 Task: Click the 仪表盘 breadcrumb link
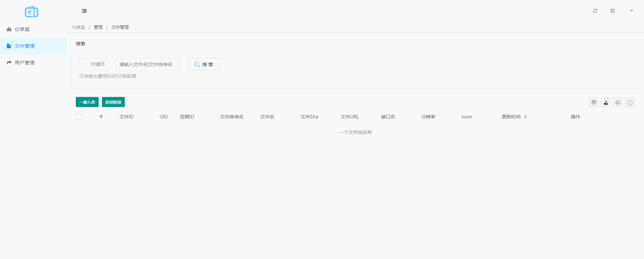[x=78, y=27]
